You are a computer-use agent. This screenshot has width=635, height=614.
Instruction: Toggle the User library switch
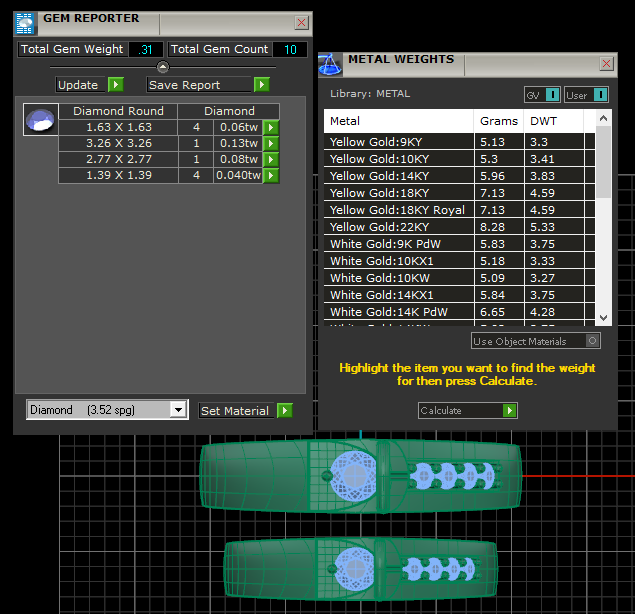(x=586, y=95)
